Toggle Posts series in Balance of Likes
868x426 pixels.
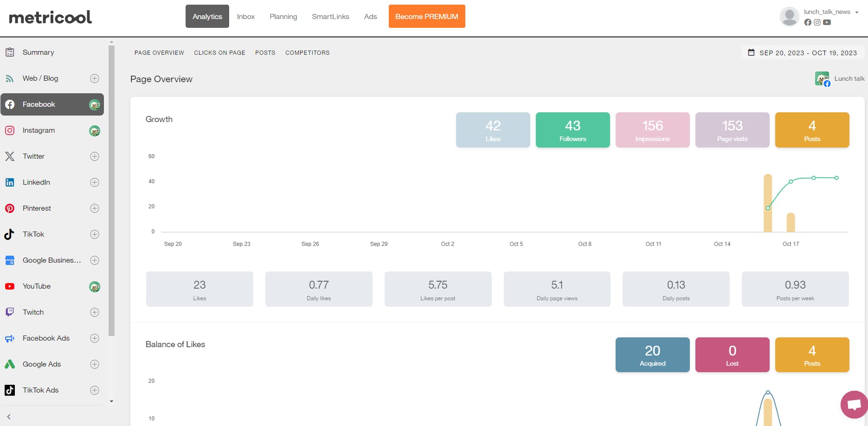812,355
